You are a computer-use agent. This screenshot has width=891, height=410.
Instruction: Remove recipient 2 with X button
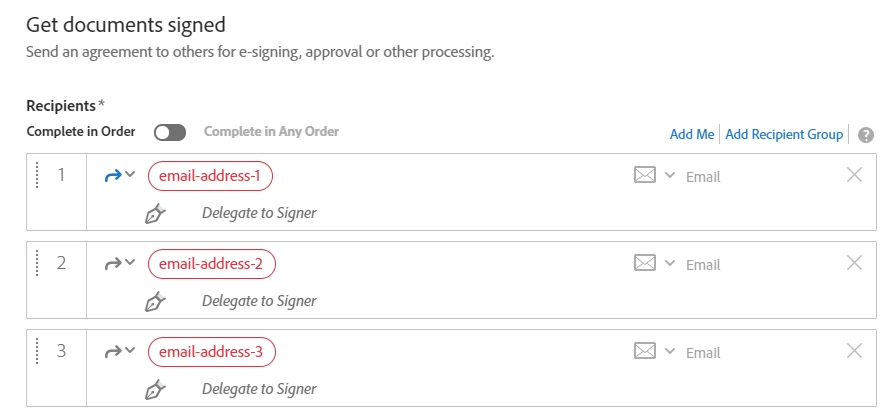(855, 263)
